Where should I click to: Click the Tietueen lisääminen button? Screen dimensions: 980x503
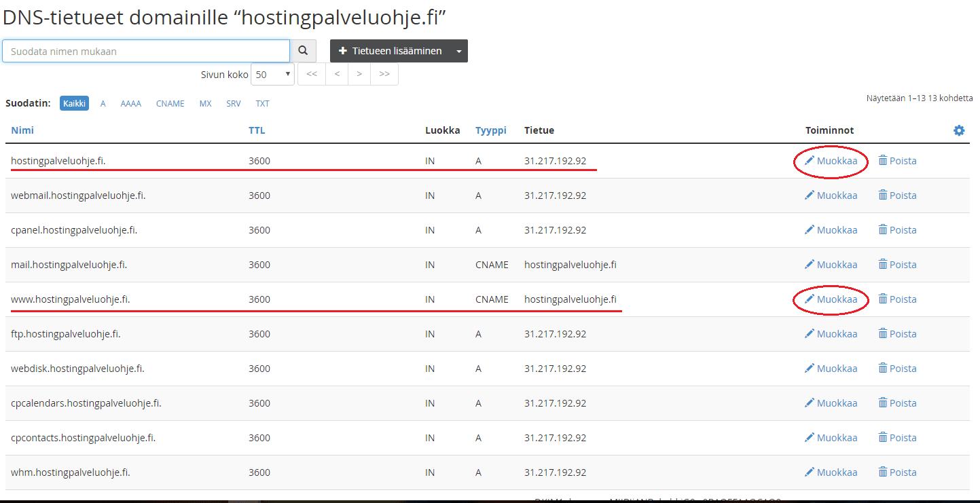tap(390, 51)
